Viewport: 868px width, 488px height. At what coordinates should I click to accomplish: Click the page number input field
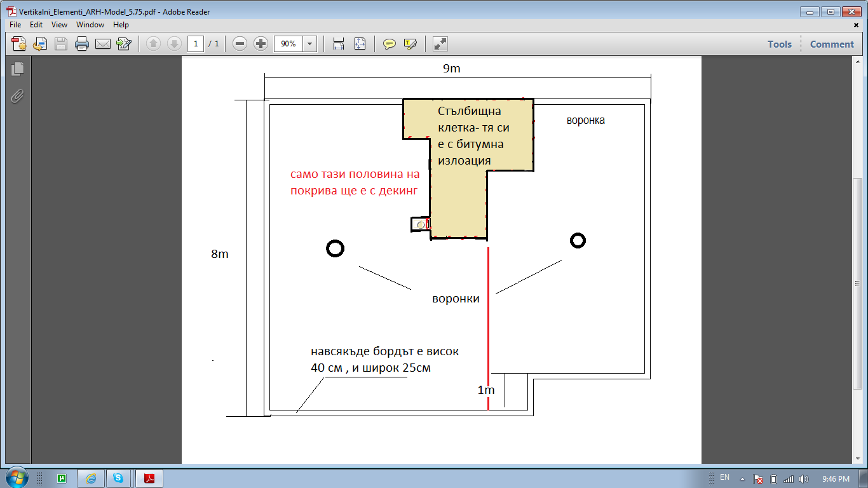coord(195,44)
